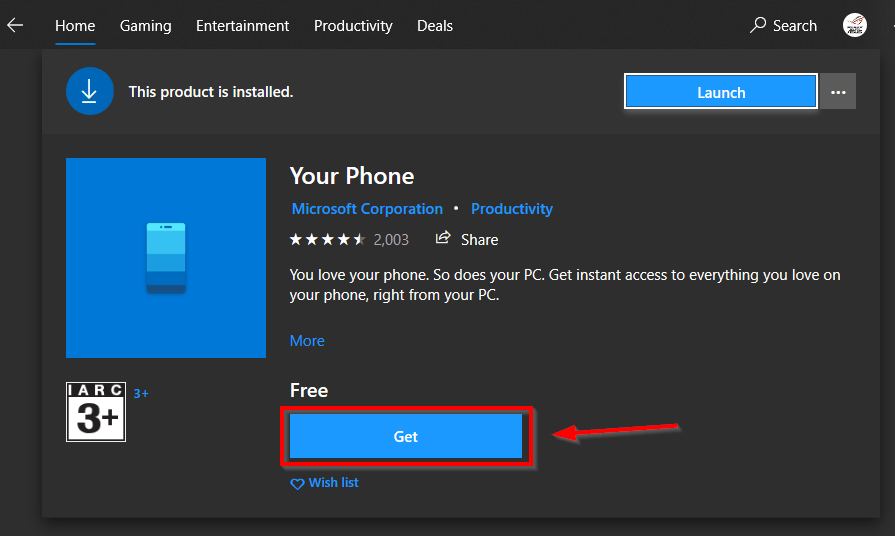The image size is (895, 536).
Task: Click the Search magnifier button
Action: click(x=783, y=25)
